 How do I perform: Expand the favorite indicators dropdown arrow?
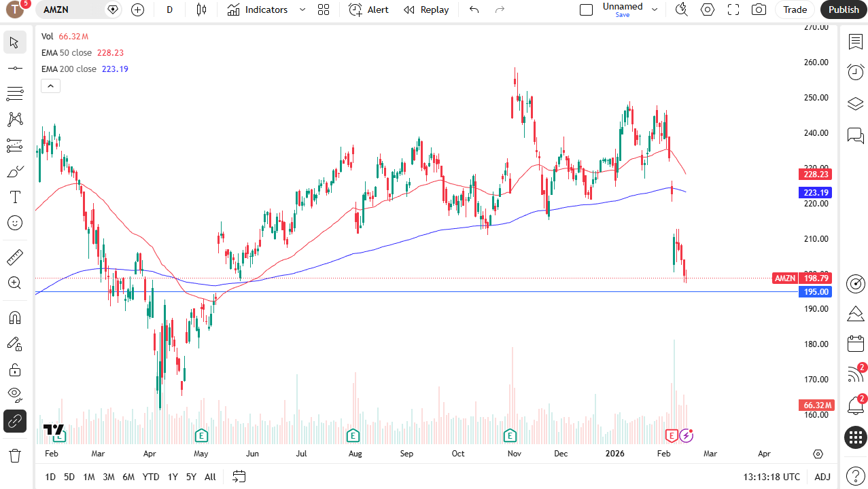302,10
